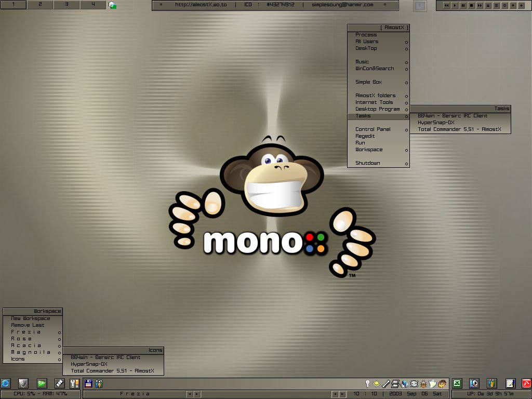
Task: Open the yellow sticky note tray icon
Action: pyautogui.click(x=376, y=384)
